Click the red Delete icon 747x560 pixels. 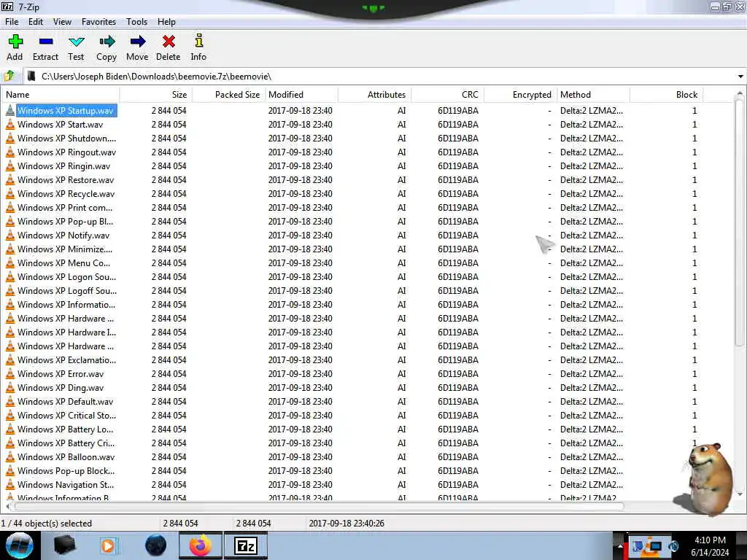point(169,42)
